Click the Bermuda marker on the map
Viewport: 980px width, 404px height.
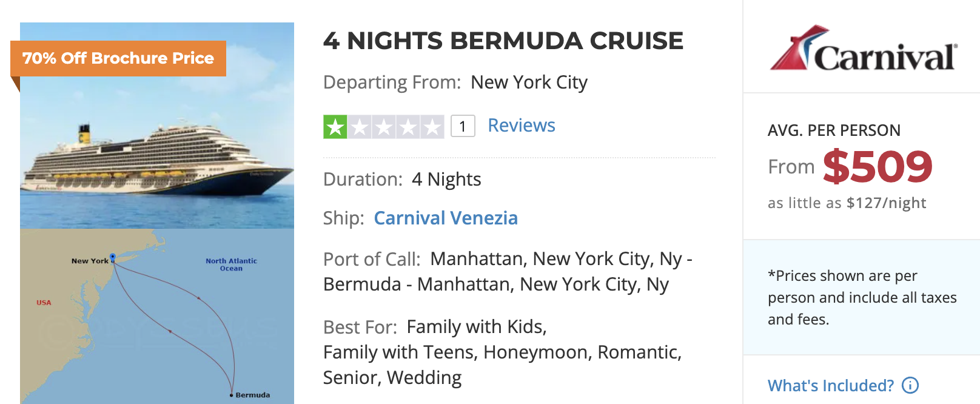tap(231, 394)
